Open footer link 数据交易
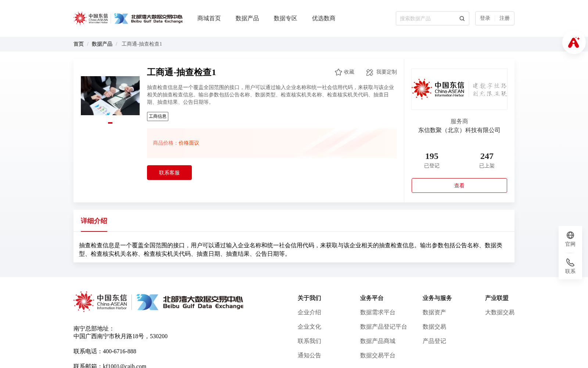The height and width of the screenshot is (368, 588). (434, 327)
